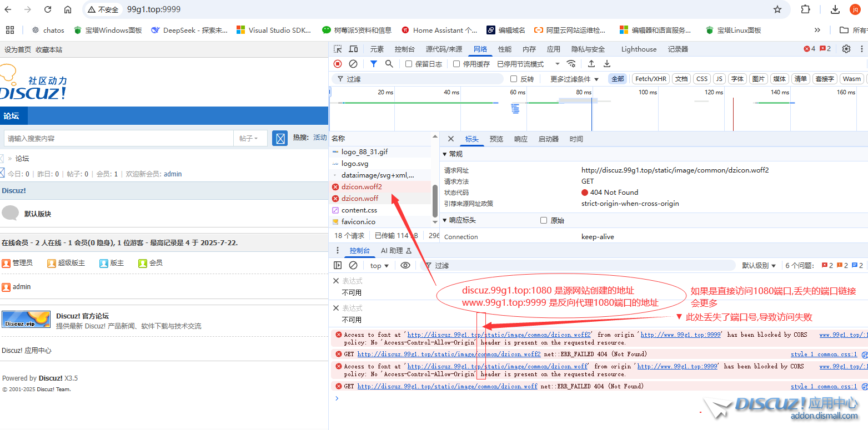Viewport: 868px width, 430px height.
Task: Toggle the DevTools device toolbar icon
Action: click(x=353, y=49)
